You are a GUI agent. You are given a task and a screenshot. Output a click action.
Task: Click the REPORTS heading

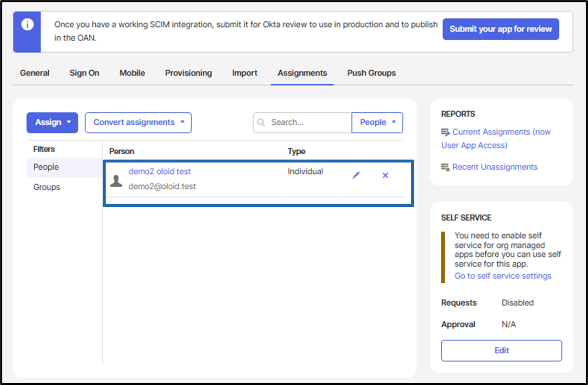click(458, 114)
